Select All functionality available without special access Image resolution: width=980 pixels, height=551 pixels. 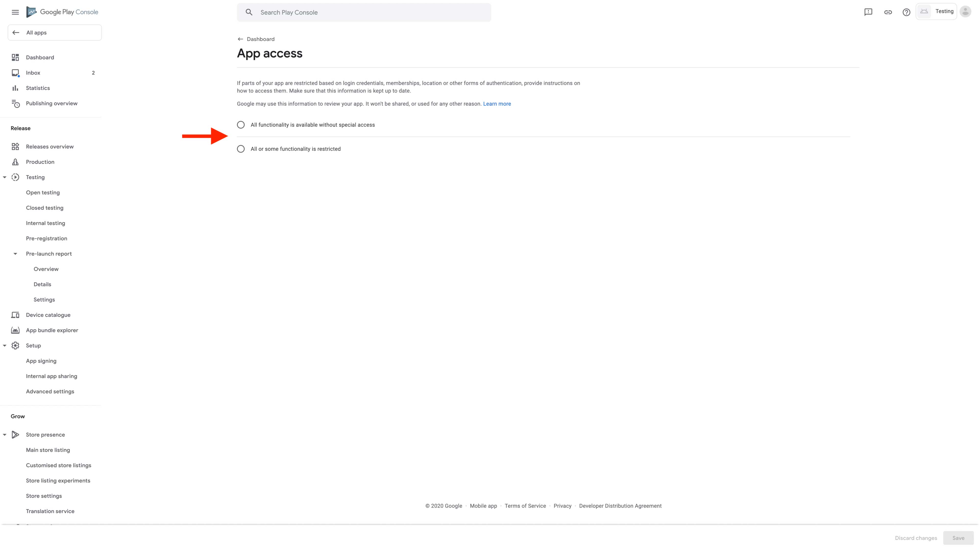pos(241,125)
